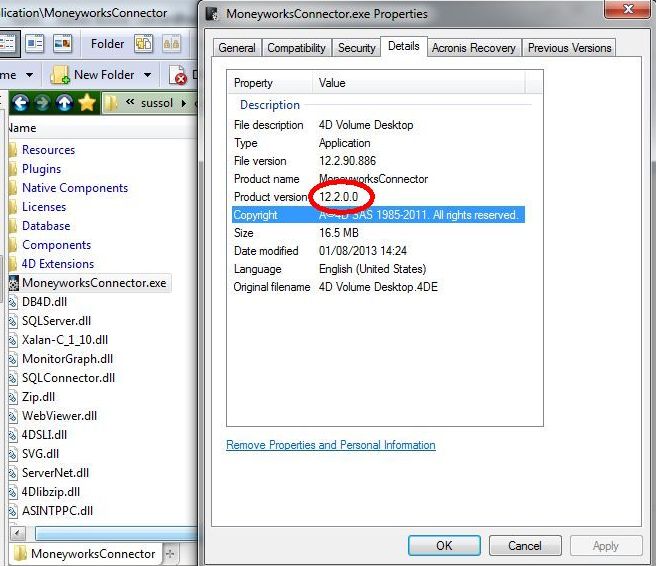Viewport: 656px width, 566px height.
Task: Click the New Folder icon
Action: [x=60, y=75]
